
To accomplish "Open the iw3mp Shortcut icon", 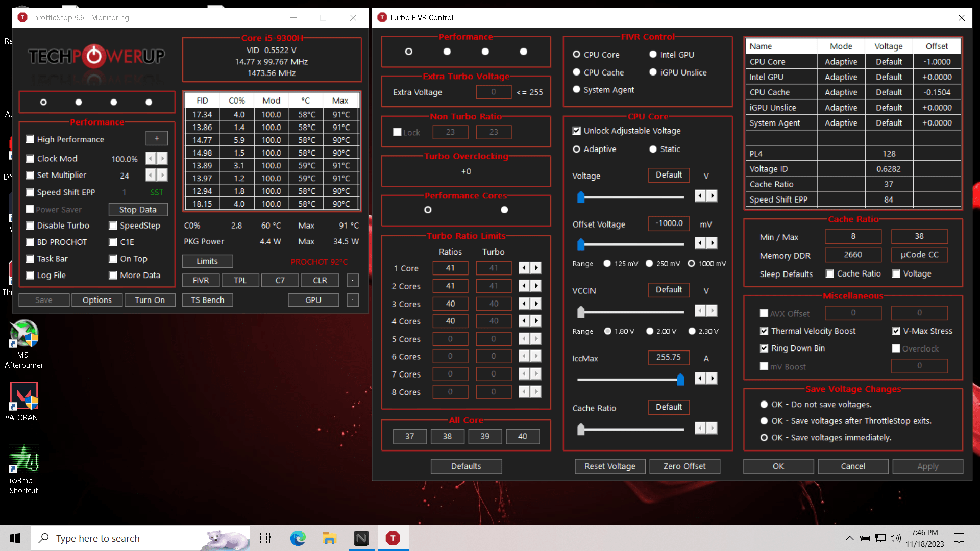I will [23, 469].
